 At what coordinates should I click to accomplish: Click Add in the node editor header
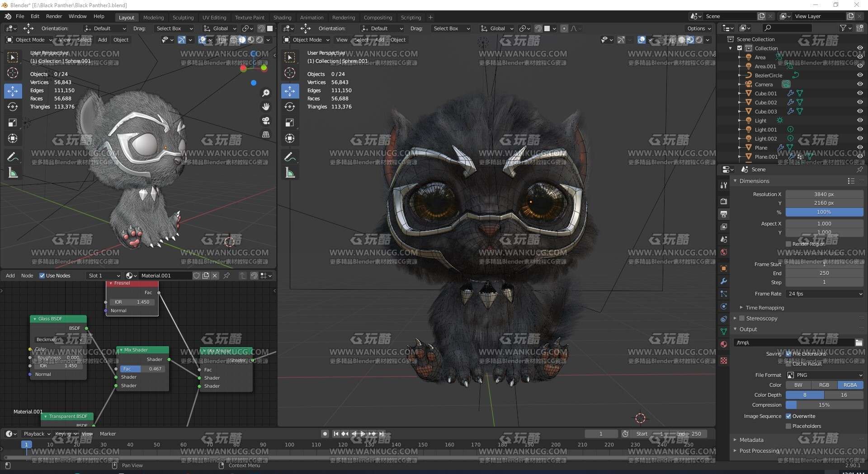10,276
